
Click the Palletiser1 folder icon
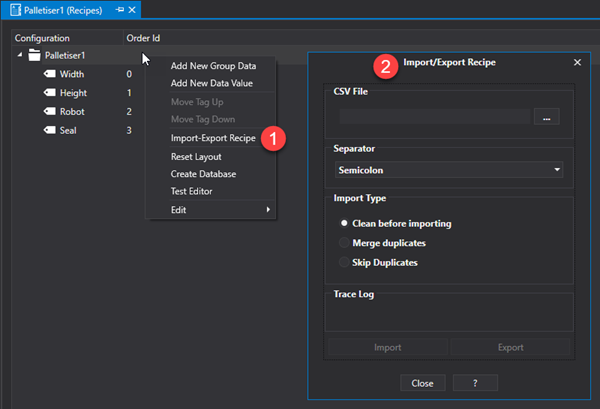34,55
